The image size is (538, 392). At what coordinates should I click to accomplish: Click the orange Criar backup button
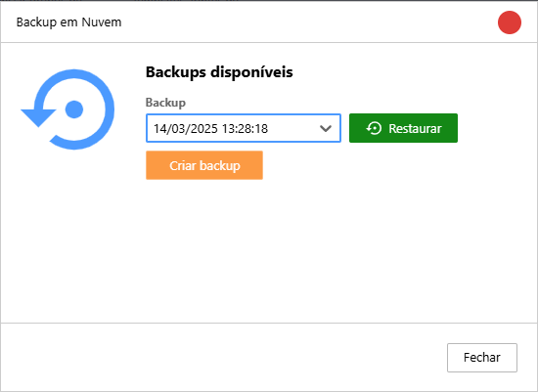tap(204, 165)
